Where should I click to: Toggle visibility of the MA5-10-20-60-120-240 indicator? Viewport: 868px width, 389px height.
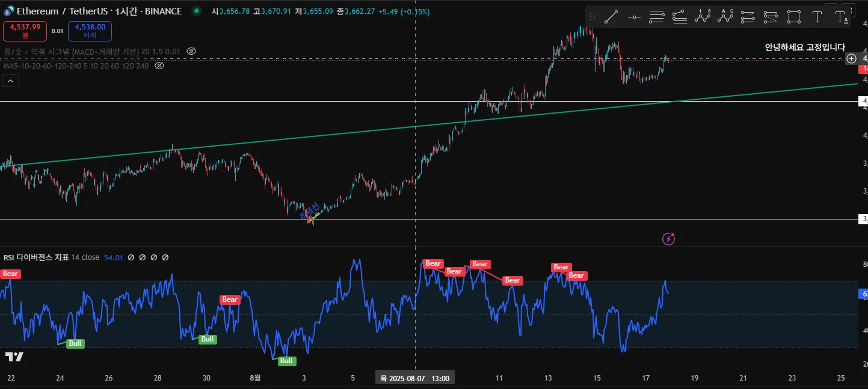(159, 66)
